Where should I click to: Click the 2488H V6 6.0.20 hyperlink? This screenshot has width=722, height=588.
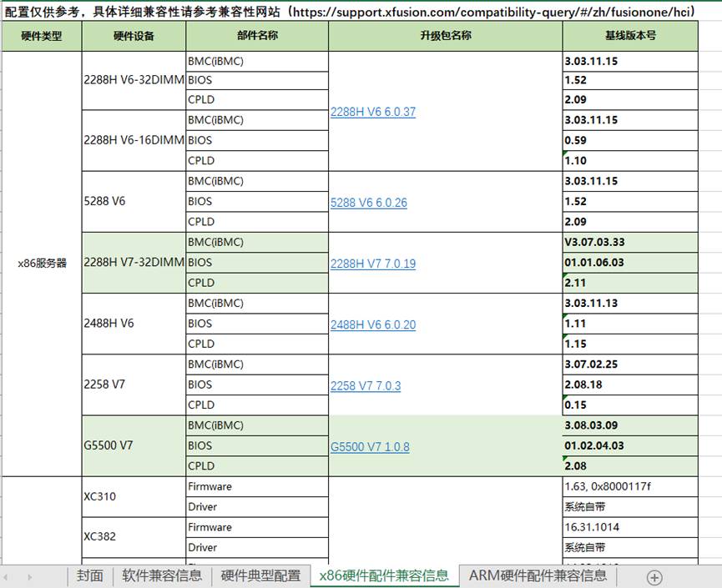tap(373, 324)
